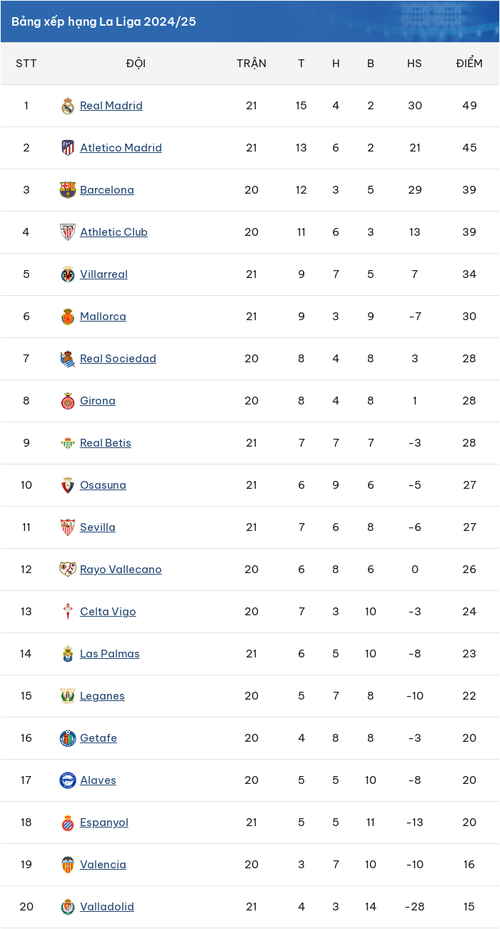Click the Alaves round blue crest
500x929 pixels.
(x=68, y=780)
